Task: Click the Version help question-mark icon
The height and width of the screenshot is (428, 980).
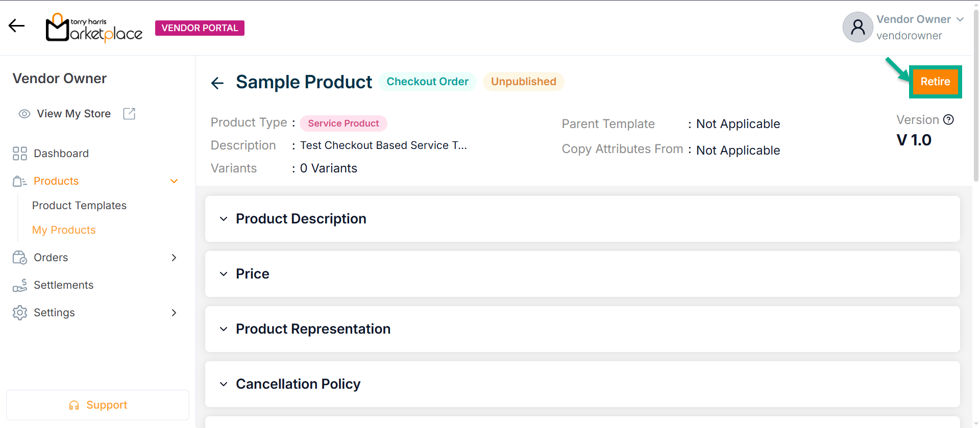Action: click(948, 120)
